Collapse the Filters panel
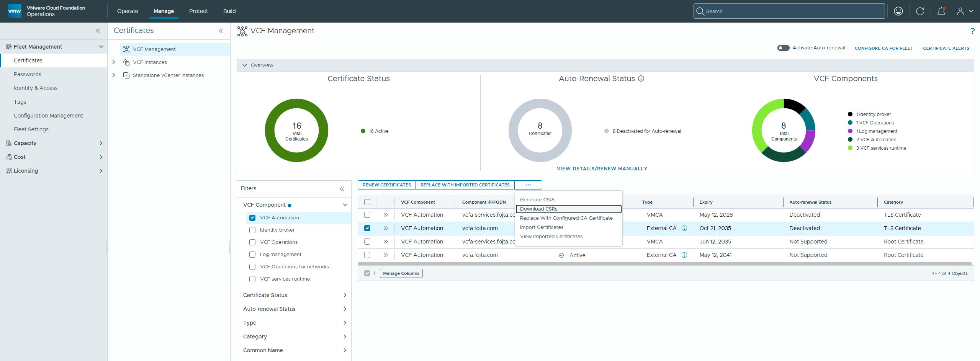 [342, 189]
